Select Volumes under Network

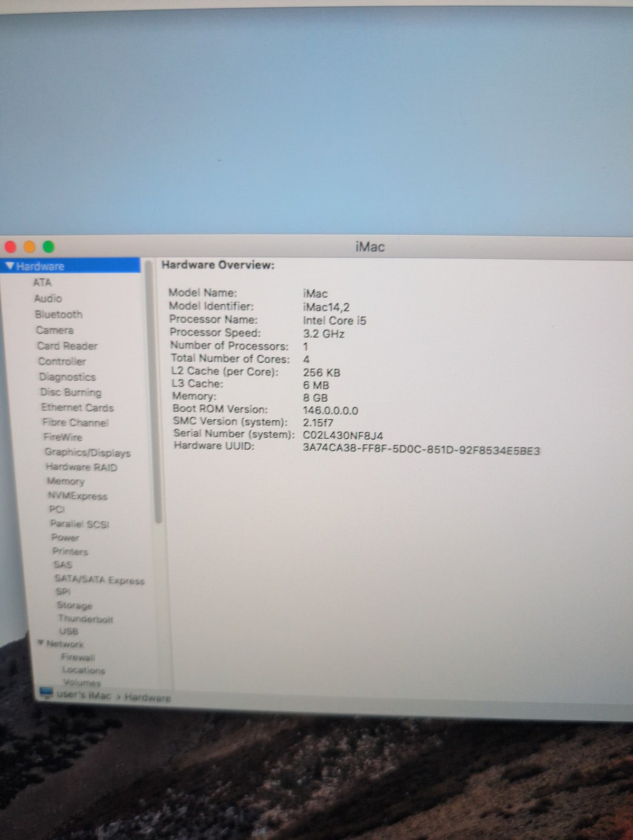(x=82, y=682)
